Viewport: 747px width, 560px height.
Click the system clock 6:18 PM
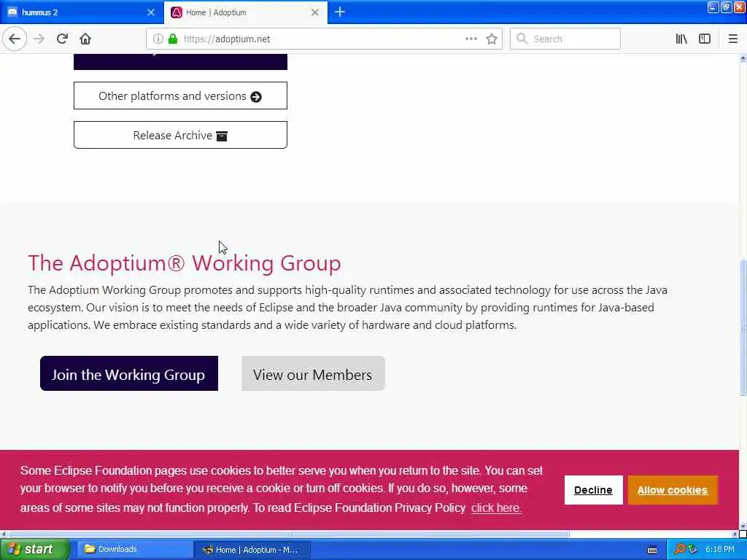coord(720,550)
